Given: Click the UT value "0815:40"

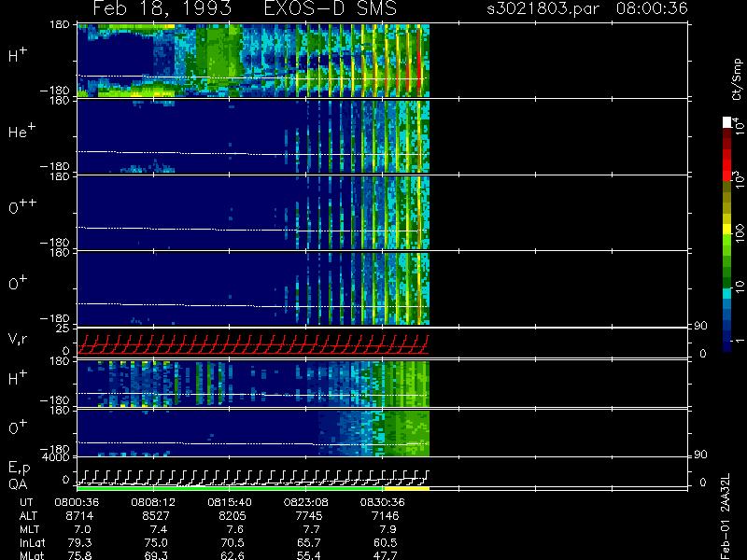Looking at the screenshot, I should tap(230, 502).
